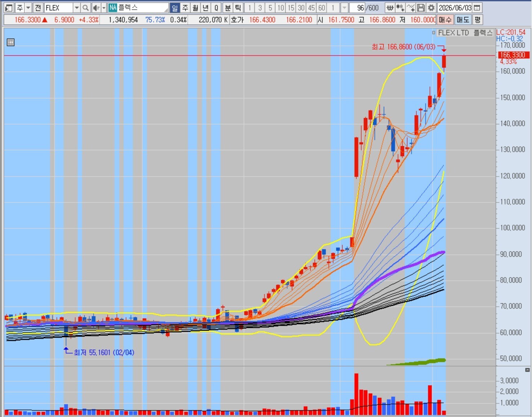Click the date field showing 2026/06/03

click(x=455, y=8)
